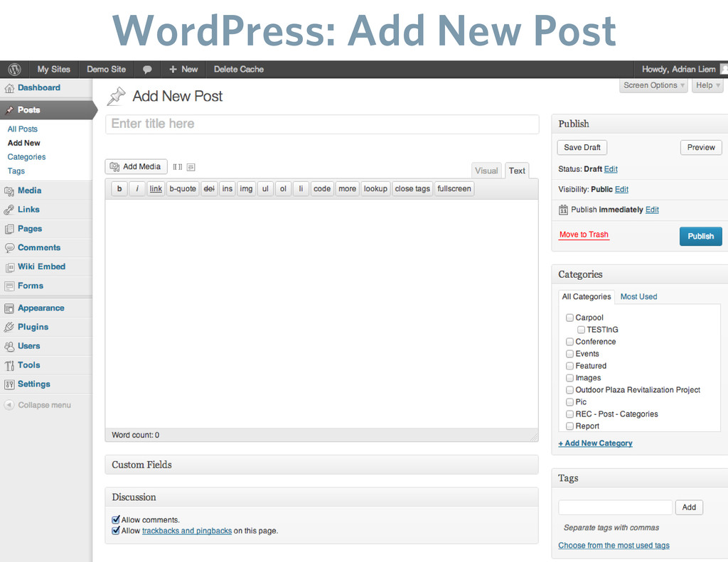Screen dimensions: 728x562
Task: Click the Pages icon in sidebar
Action: [x=9, y=229]
